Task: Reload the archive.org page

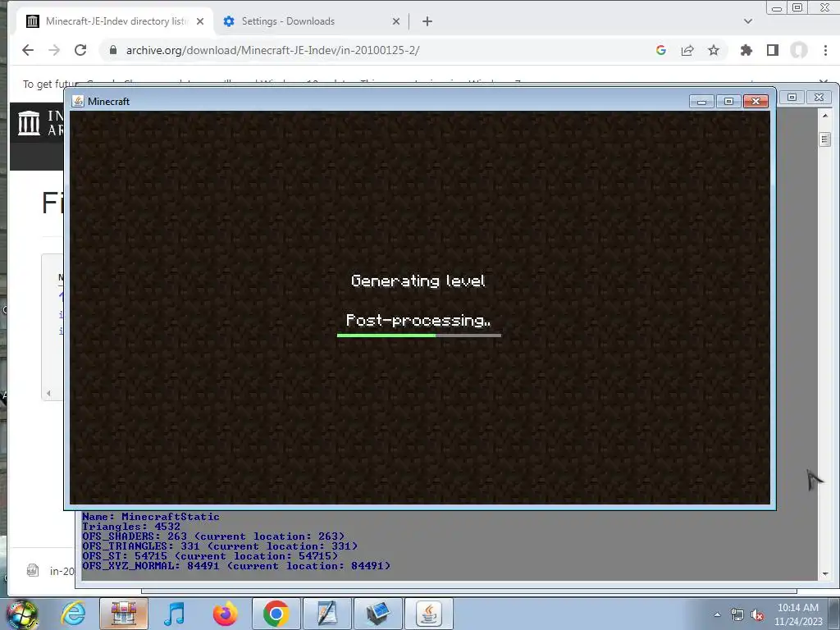Action: pyautogui.click(x=80, y=50)
